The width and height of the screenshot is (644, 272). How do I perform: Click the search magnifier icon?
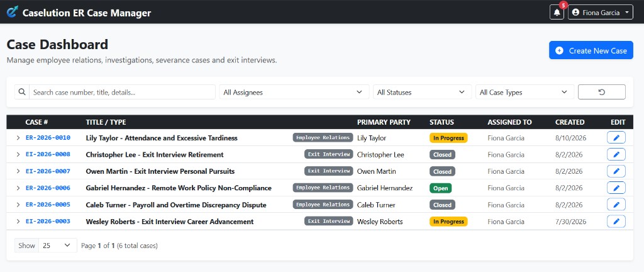22,92
